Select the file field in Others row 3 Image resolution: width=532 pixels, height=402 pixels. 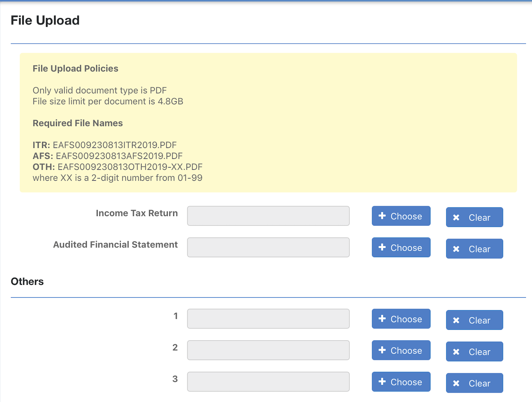point(268,381)
